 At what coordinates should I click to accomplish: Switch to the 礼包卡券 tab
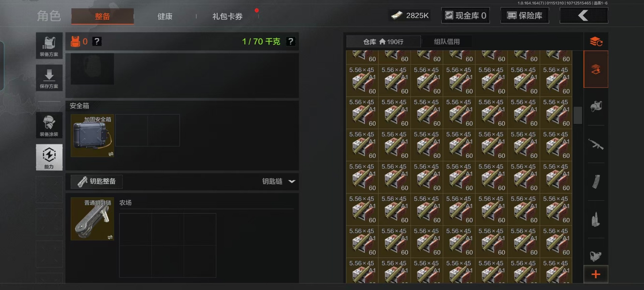(x=227, y=16)
